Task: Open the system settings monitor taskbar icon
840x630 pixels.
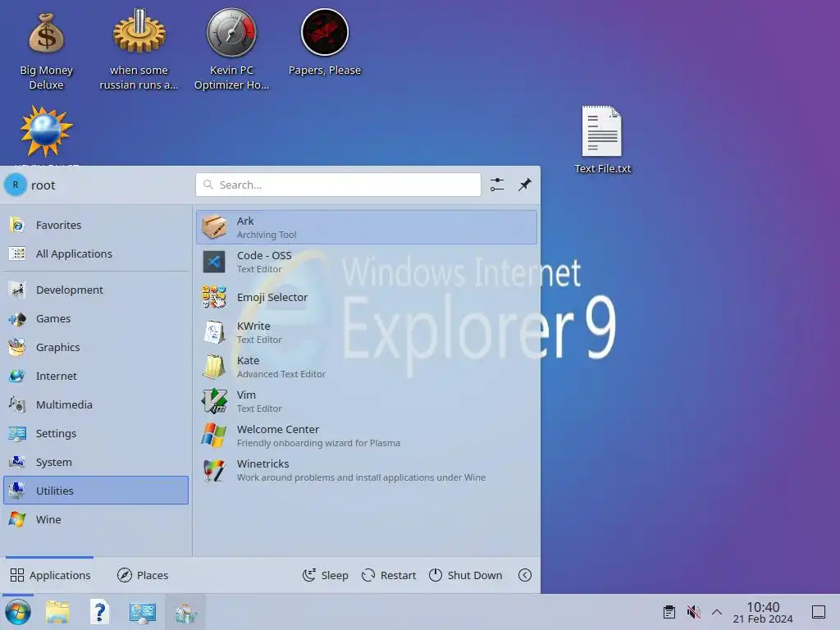Action: pyautogui.click(x=143, y=612)
